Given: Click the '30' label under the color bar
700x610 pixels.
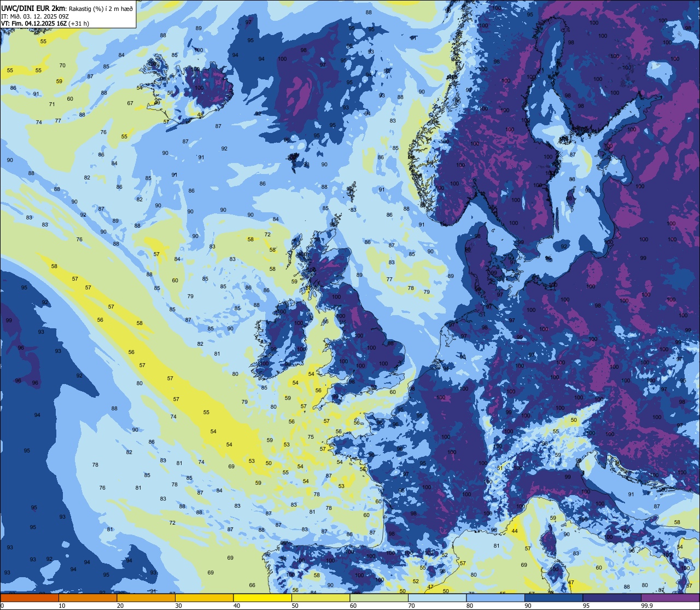Looking at the screenshot, I should [x=178, y=606].
